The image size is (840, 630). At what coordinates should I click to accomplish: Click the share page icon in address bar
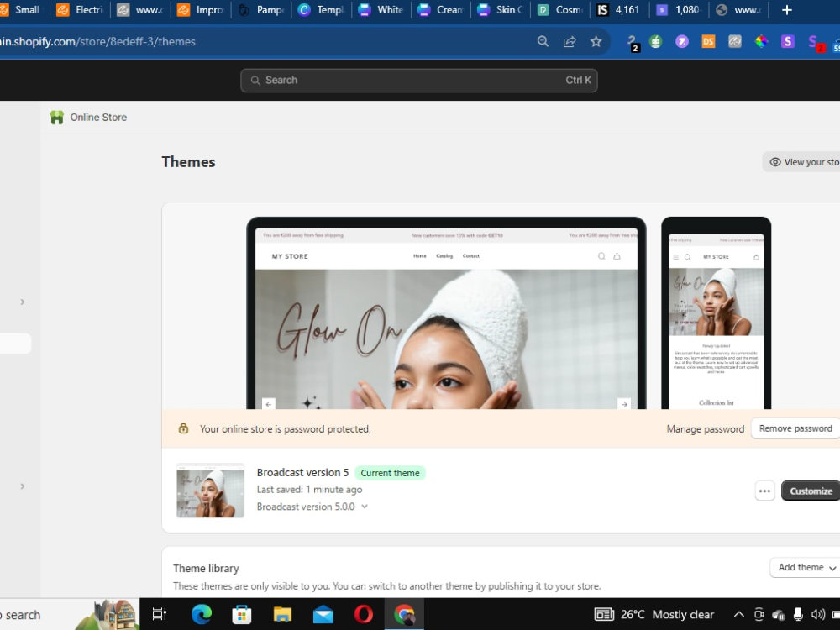coord(570,41)
